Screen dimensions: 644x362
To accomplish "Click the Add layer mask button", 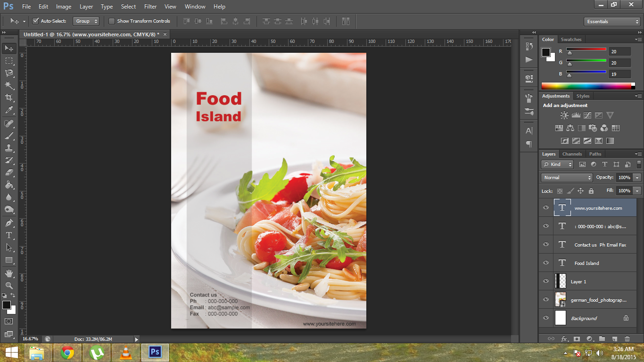I will pyautogui.click(x=577, y=339).
